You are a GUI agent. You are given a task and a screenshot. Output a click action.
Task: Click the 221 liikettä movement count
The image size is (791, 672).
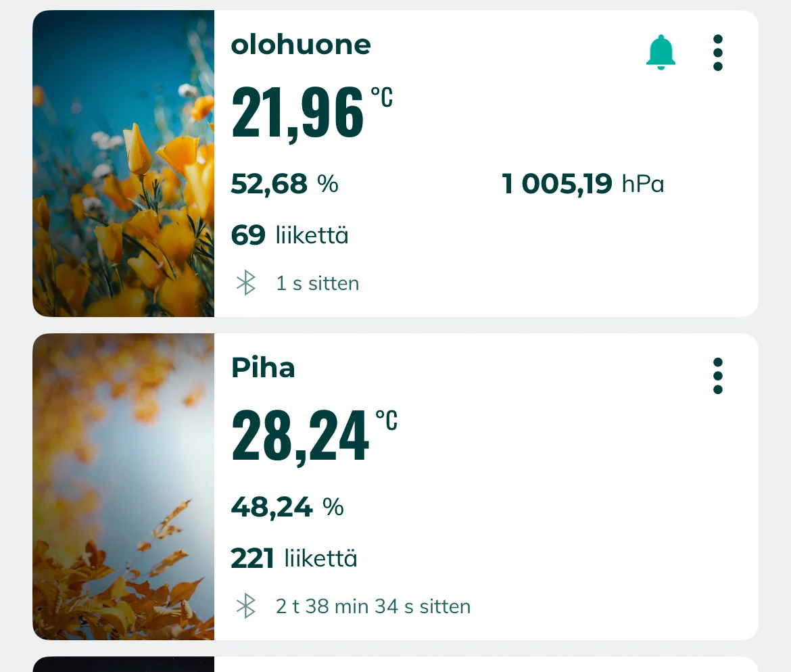(294, 558)
